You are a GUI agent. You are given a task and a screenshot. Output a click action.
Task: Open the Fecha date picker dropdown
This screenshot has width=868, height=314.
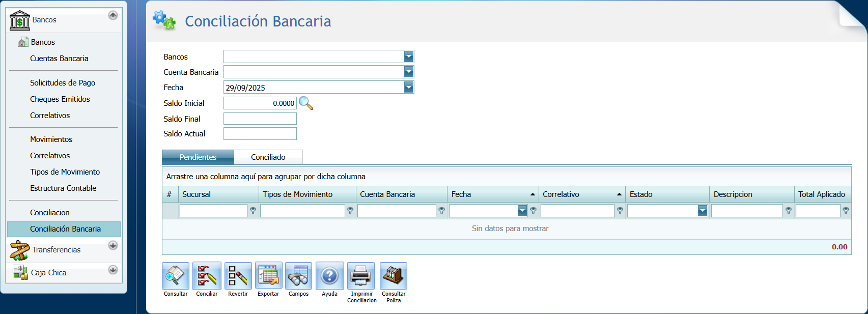coord(408,88)
